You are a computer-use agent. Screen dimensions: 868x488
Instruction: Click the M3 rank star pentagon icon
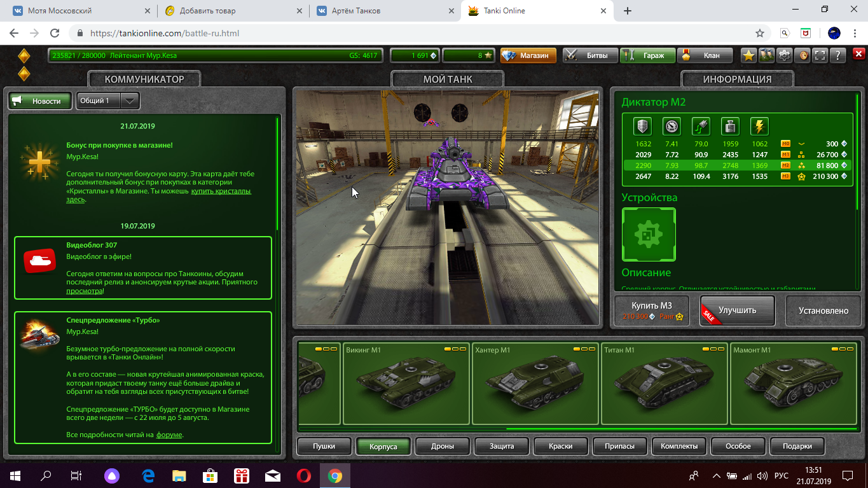pos(801,176)
